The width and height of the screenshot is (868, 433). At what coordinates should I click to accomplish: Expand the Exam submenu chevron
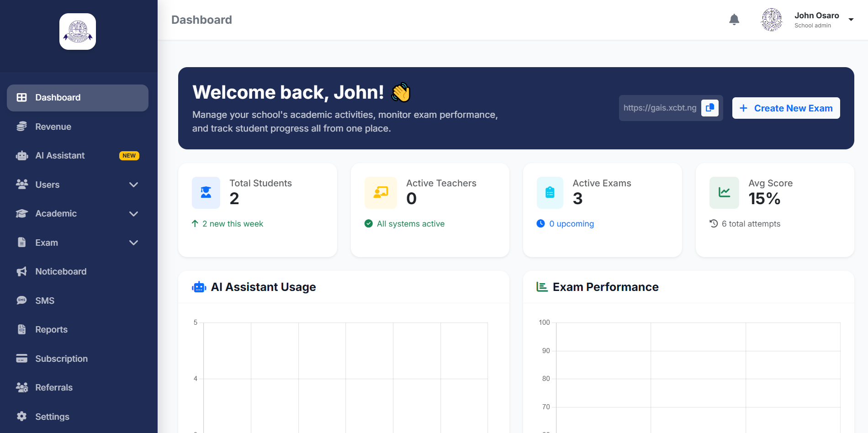pyautogui.click(x=133, y=243)
